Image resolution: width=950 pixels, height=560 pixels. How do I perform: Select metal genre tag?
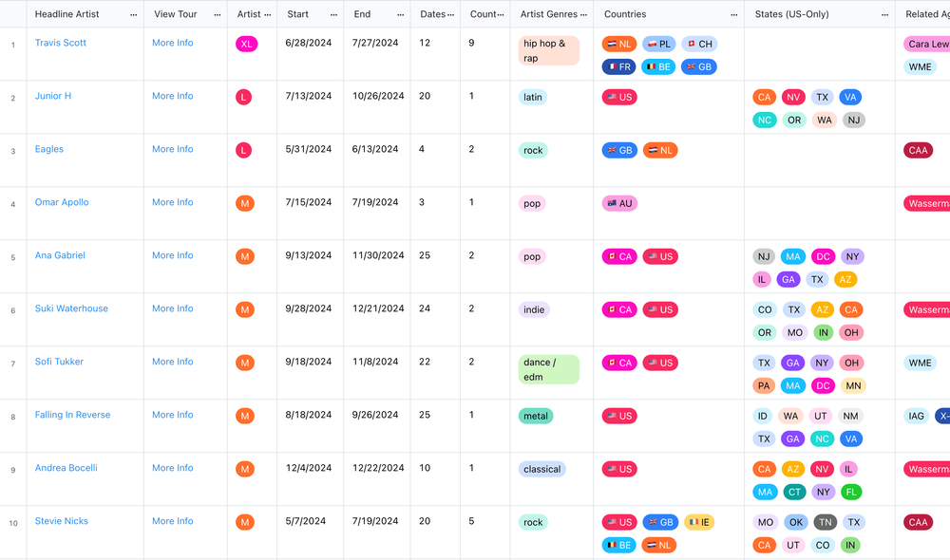(536, 416)
